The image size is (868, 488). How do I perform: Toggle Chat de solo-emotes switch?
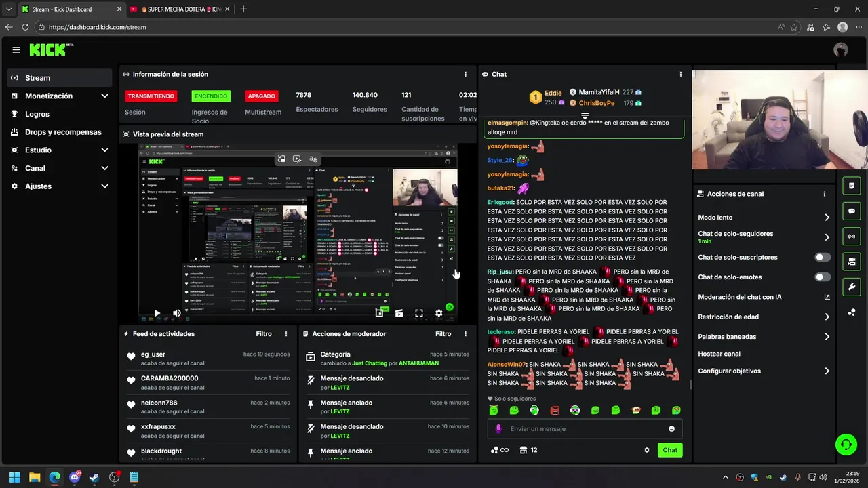tap(823, 277)
